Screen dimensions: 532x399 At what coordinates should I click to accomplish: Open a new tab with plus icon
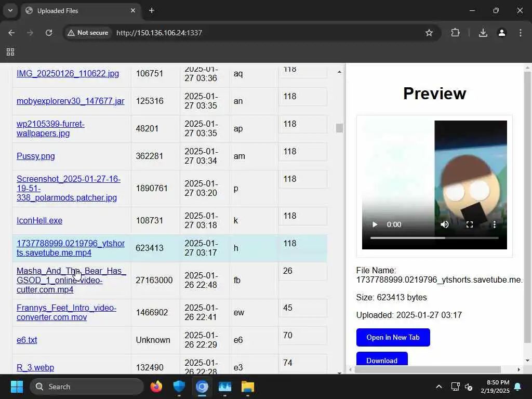click(x=152, y=10)
